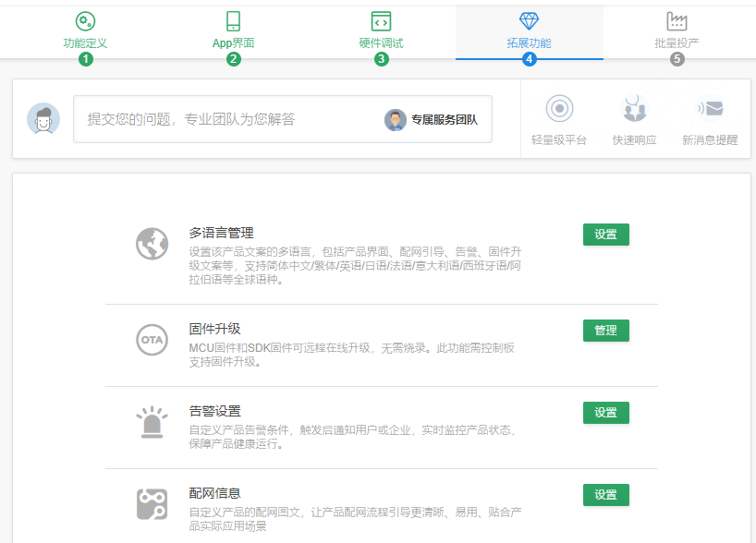Select the OTA icon beside 固件升级

pos(152,338)
